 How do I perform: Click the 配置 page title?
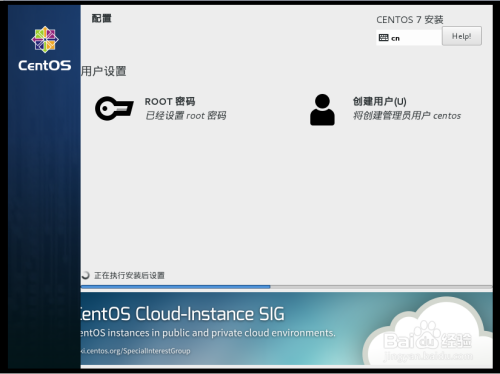tap(102, 18)
